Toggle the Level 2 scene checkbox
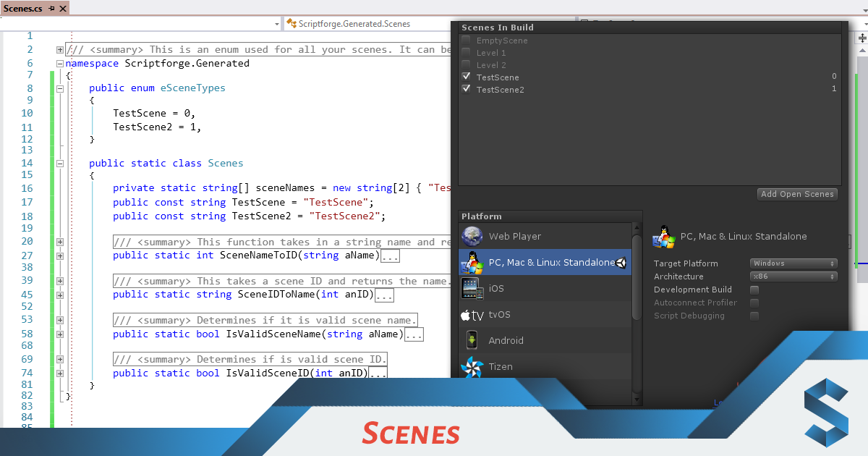 tap(467, 65)
